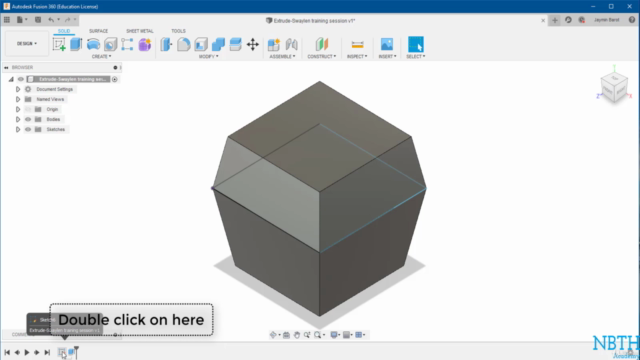This screenshot has width=640, height=360.
Task: Open the Modify dropdown menu
Action: tap(209, 56)
